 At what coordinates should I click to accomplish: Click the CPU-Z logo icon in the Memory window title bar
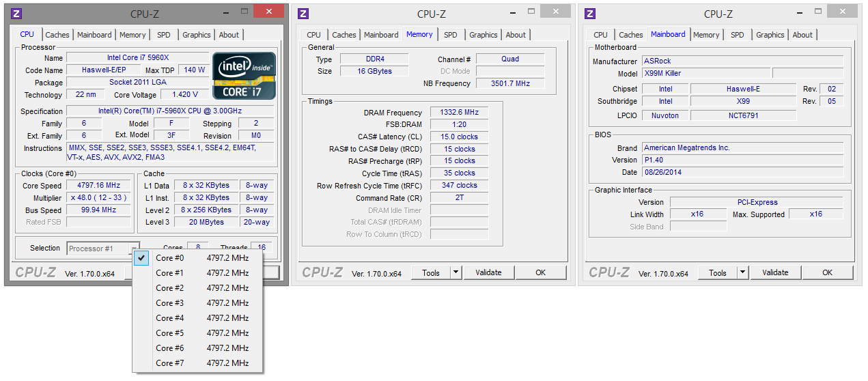[303, 14]
